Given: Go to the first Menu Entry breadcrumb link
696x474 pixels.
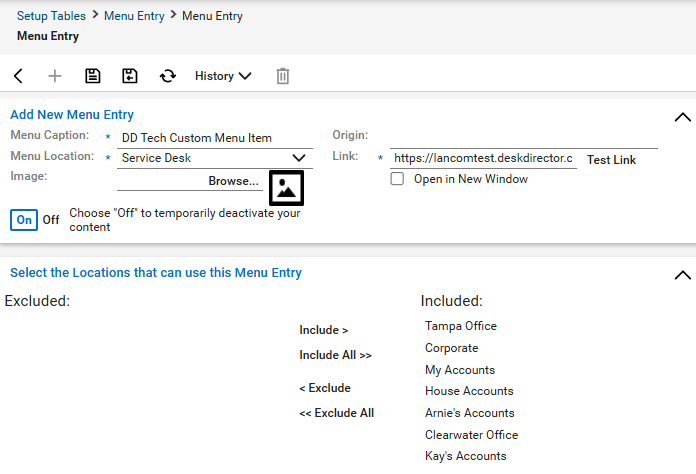Looking at the screenshot, I should pyautogui.click(x=134, y=16).
